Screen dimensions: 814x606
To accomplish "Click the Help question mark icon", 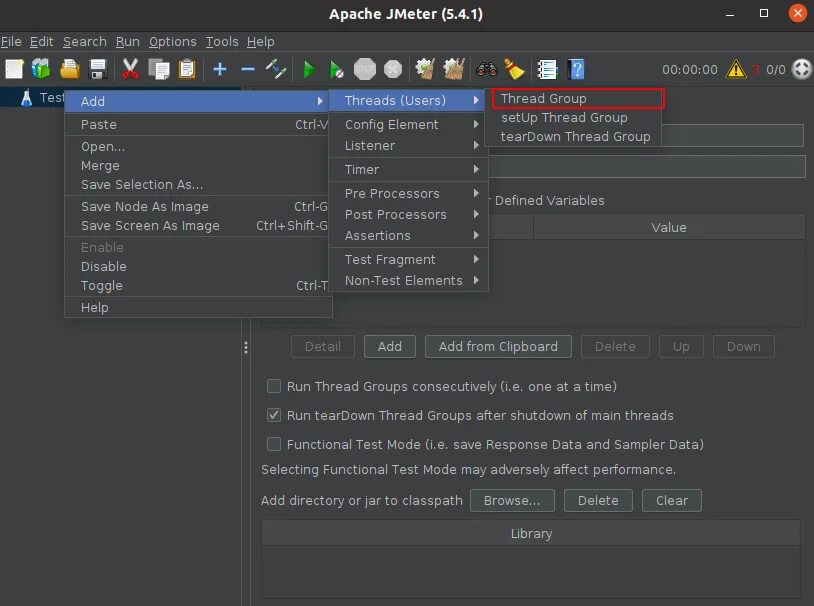I will tap(576, 69).
